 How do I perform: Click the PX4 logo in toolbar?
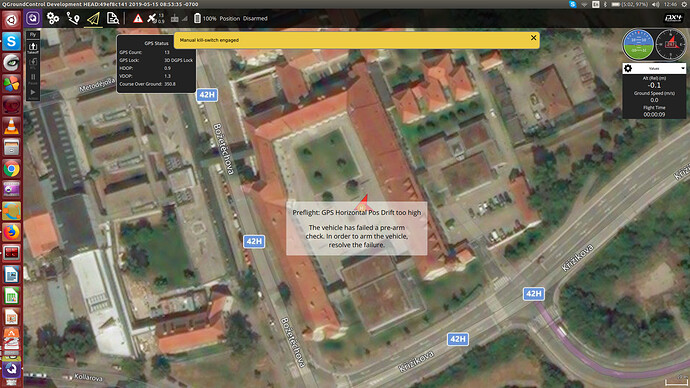673,18
